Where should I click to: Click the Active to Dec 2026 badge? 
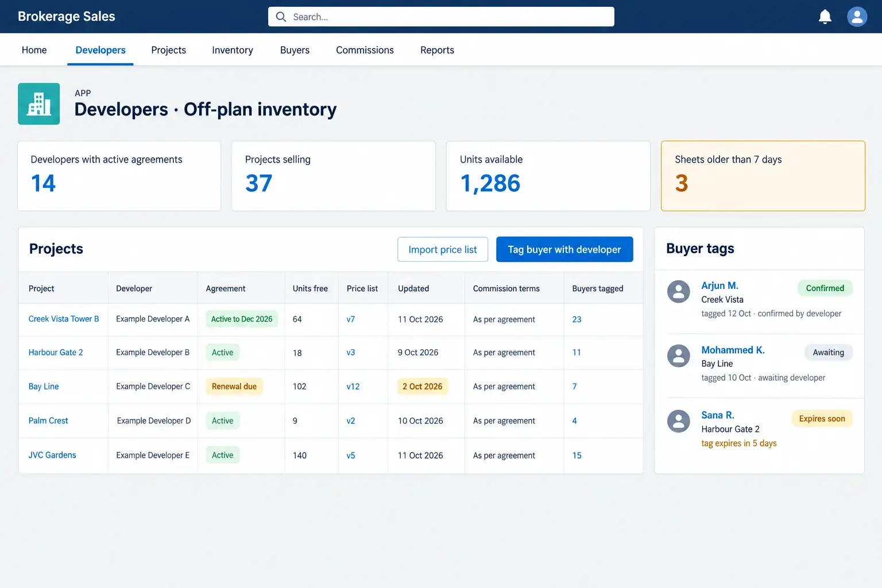[x=242, y=319]
